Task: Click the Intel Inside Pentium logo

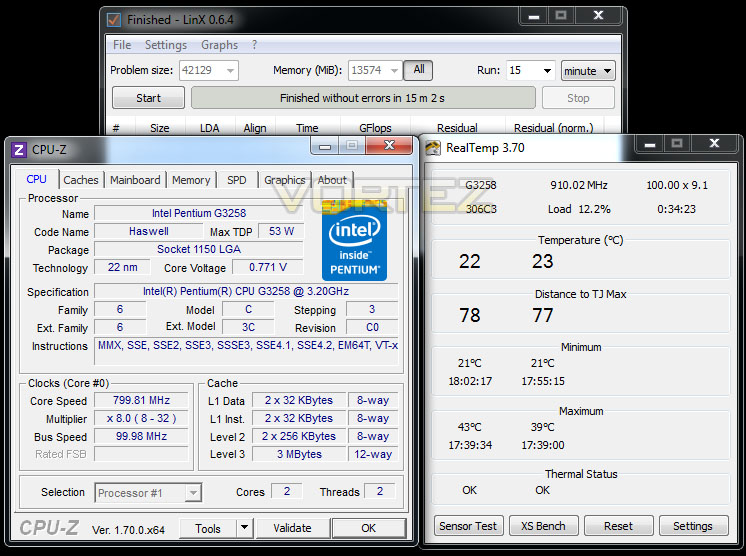Action: pos(354,241)
